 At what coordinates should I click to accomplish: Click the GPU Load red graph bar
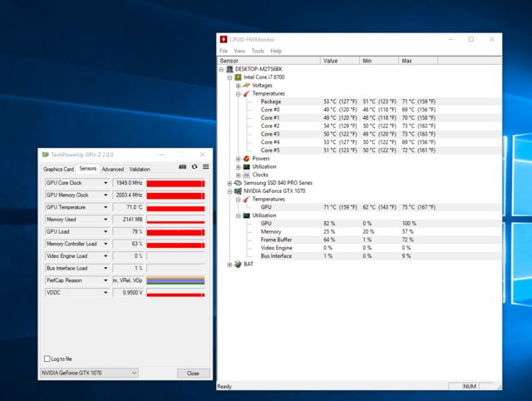pos(175,232)
